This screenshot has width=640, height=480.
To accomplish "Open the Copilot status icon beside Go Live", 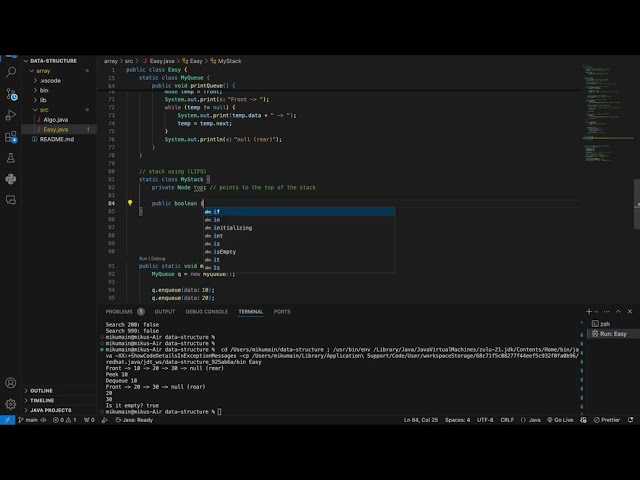I will [x=583, y=420].
